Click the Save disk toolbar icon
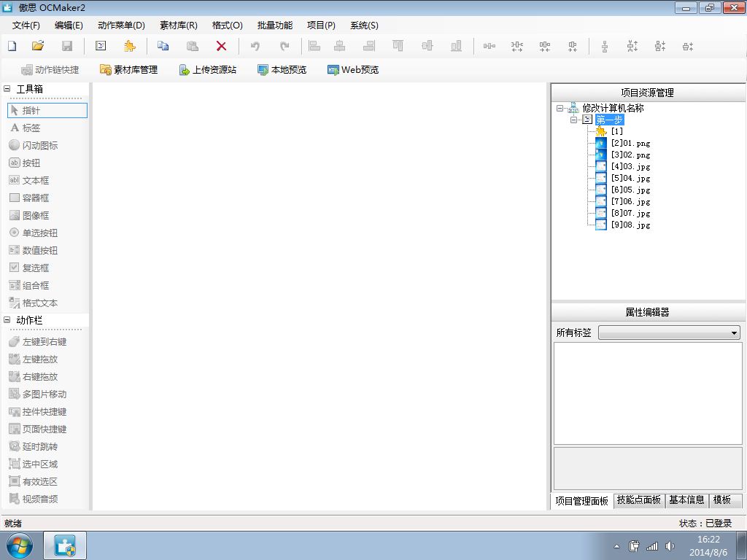 coord(67,46)
